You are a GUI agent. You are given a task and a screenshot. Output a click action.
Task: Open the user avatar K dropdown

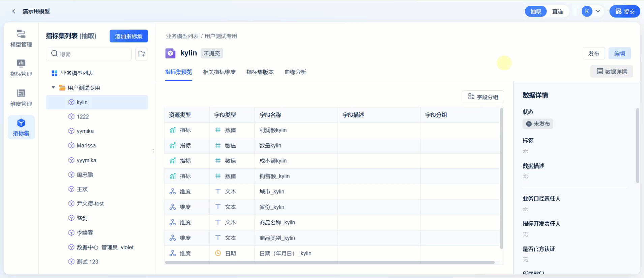[592, 11]
